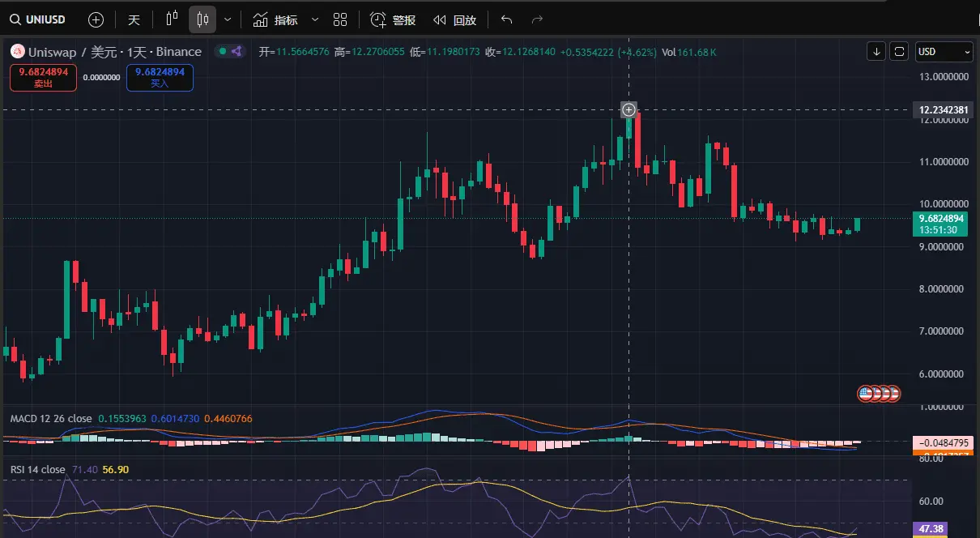
Task: Click the 13:51:30 countdown label
Action: point(938,230)
